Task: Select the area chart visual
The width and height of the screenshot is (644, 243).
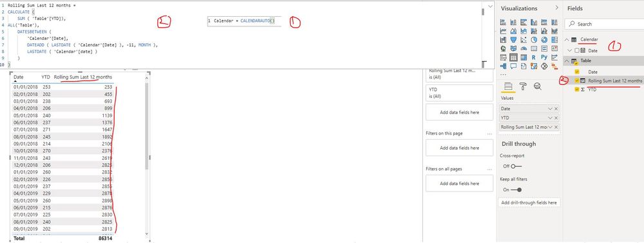Action: (x=513, y=31)
